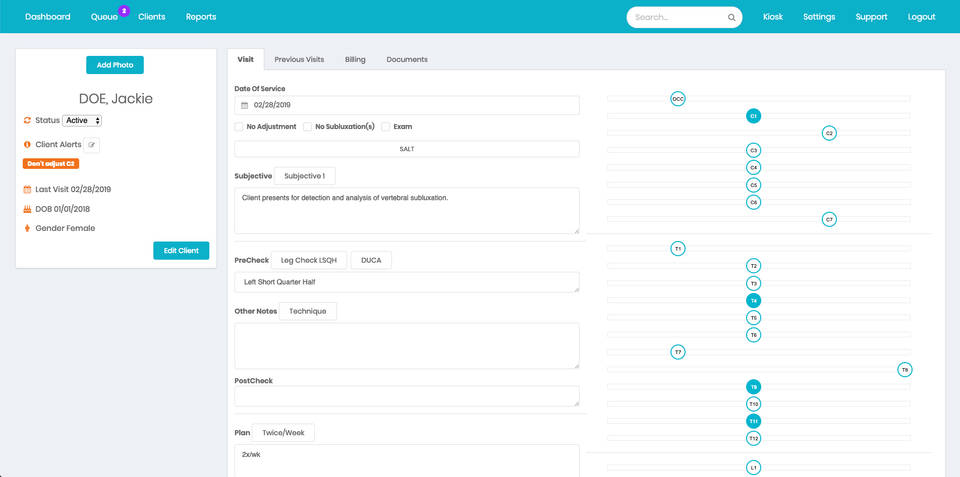Click the Gender person icon
The width and height of the screenshot is (960, 477).
click(27, 228)
